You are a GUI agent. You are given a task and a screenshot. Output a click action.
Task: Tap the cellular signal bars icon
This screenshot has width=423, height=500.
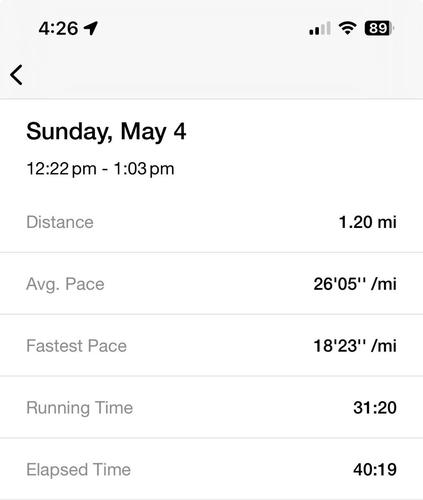[320, 28]
